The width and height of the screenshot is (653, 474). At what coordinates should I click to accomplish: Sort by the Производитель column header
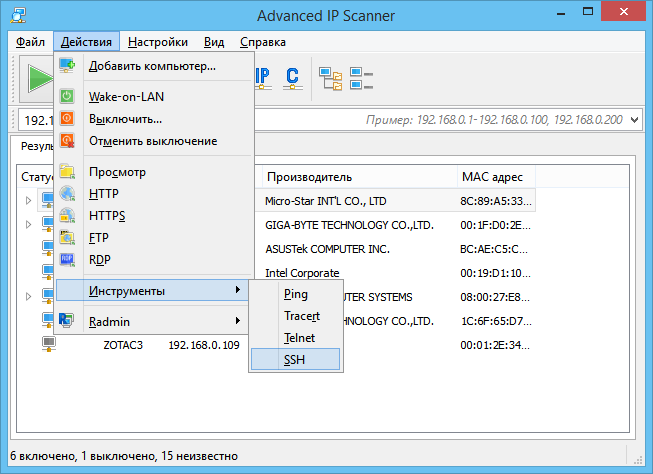tap(357, 177)
